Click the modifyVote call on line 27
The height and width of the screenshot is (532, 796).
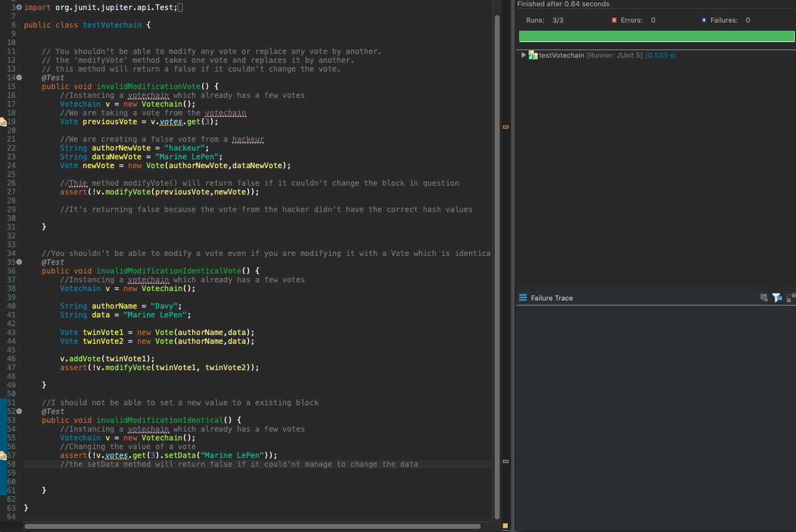[126, 192]
